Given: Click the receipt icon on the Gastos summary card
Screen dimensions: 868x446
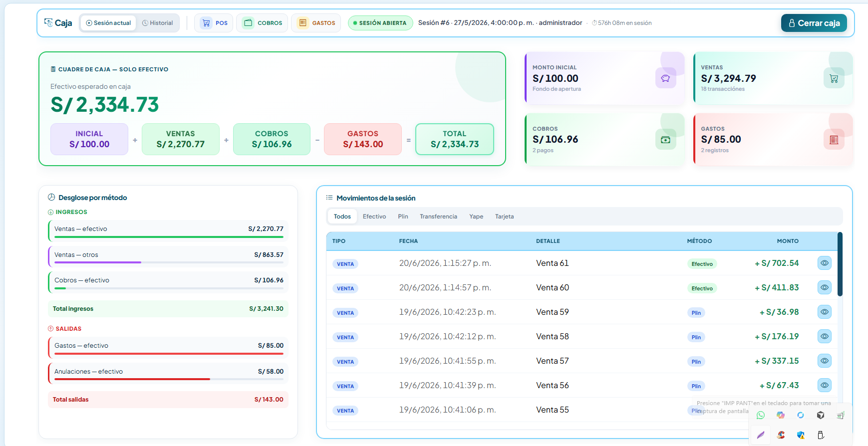Looking at the screenshot, I should click(834, 140).
